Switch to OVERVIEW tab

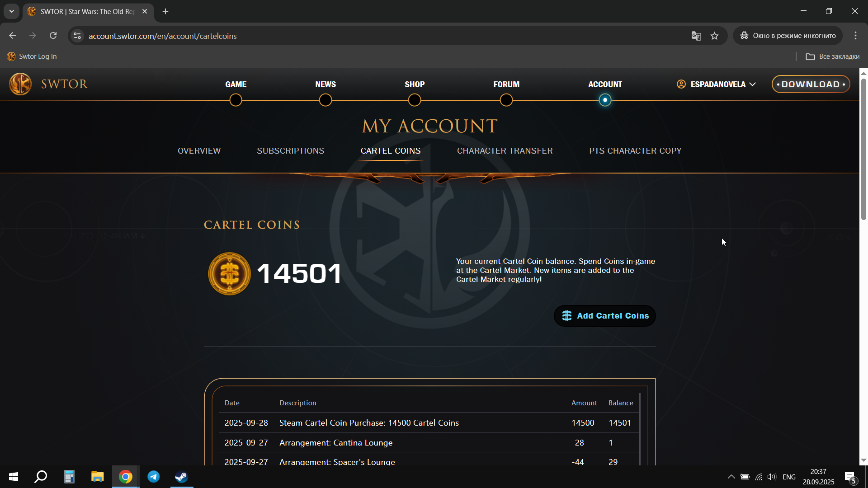point(199,151)
